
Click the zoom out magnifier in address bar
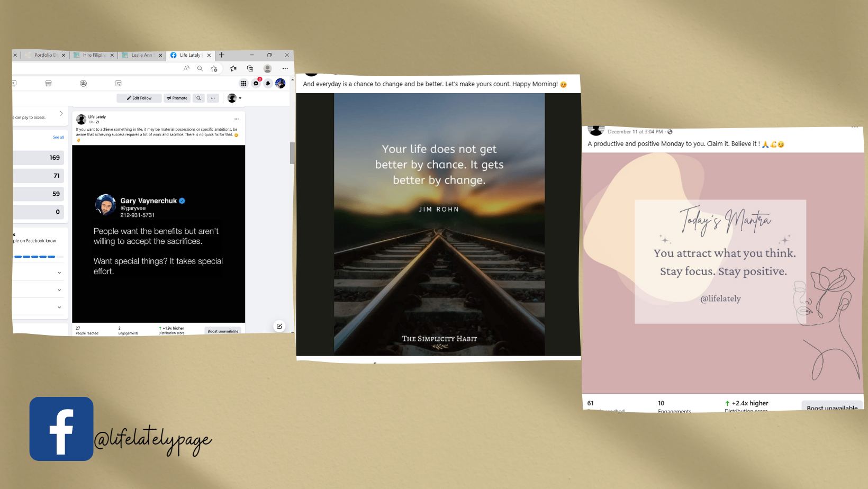tap(200, 68)
